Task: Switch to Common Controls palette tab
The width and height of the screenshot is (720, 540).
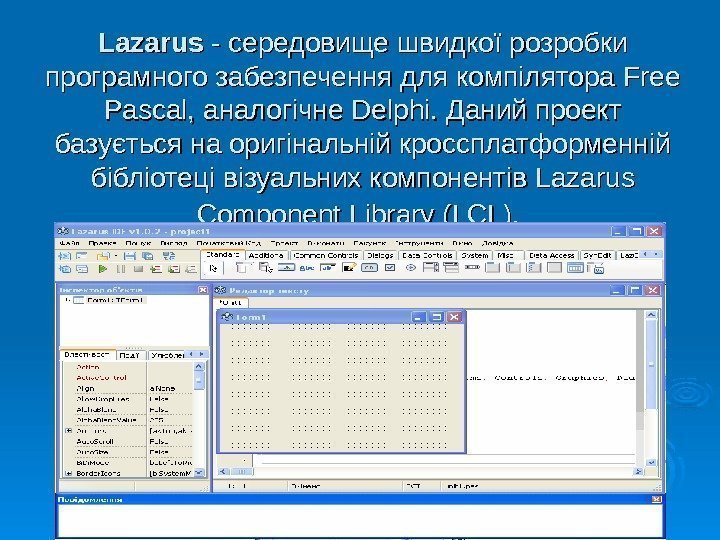Action: coord(326,255)
